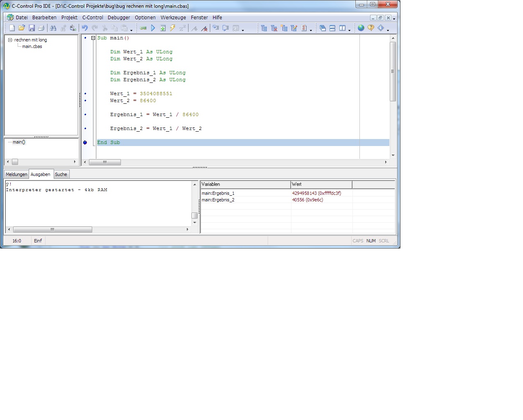The image size is (523, 420).
Task: Select main.cbas in the project tree
Action: click(32, 46)
